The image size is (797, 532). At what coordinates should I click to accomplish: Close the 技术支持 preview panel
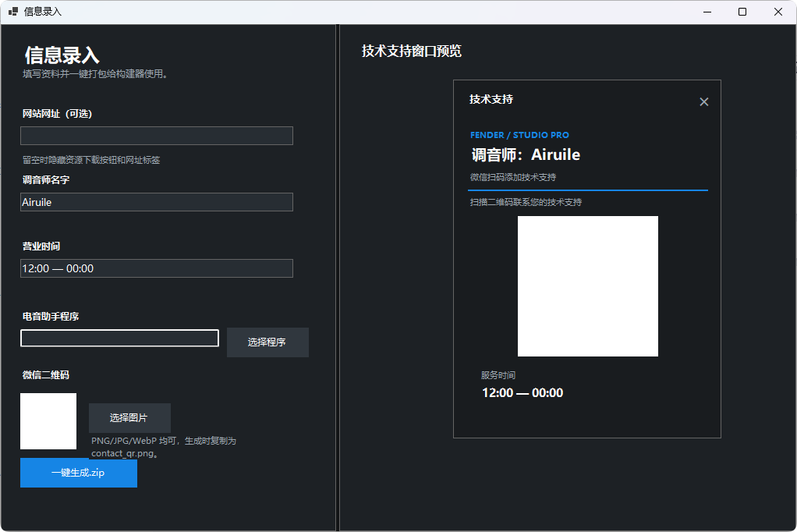click(704, 101)
